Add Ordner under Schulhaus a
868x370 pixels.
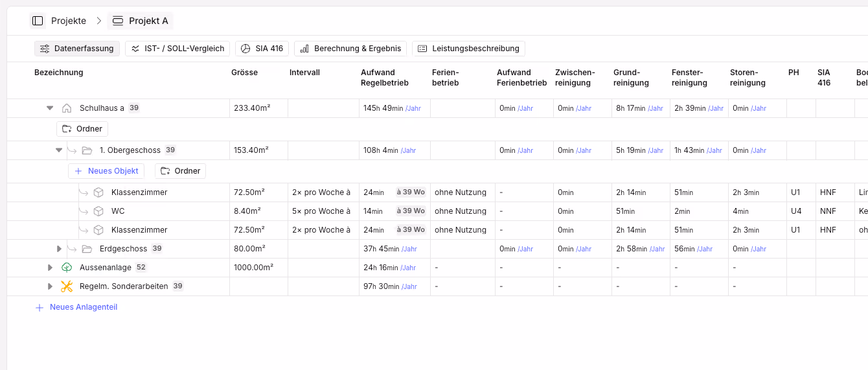(82, 129)
